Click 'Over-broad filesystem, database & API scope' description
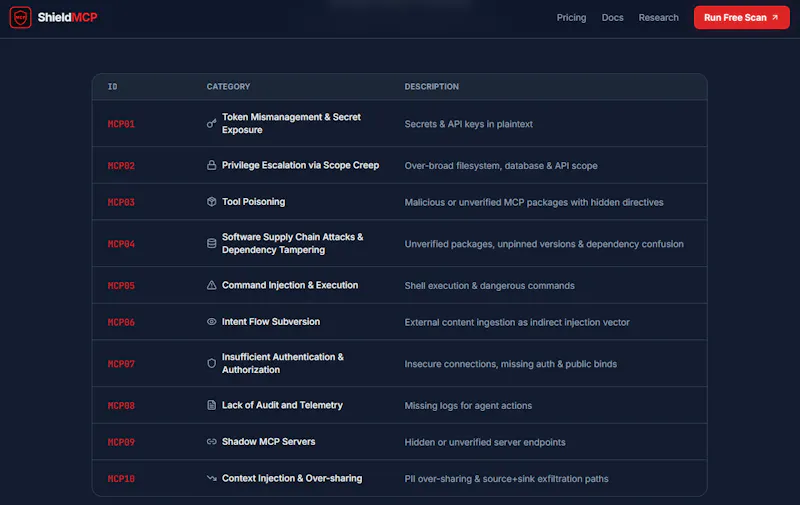Viewport: 800px width, 505px height. 501,166
